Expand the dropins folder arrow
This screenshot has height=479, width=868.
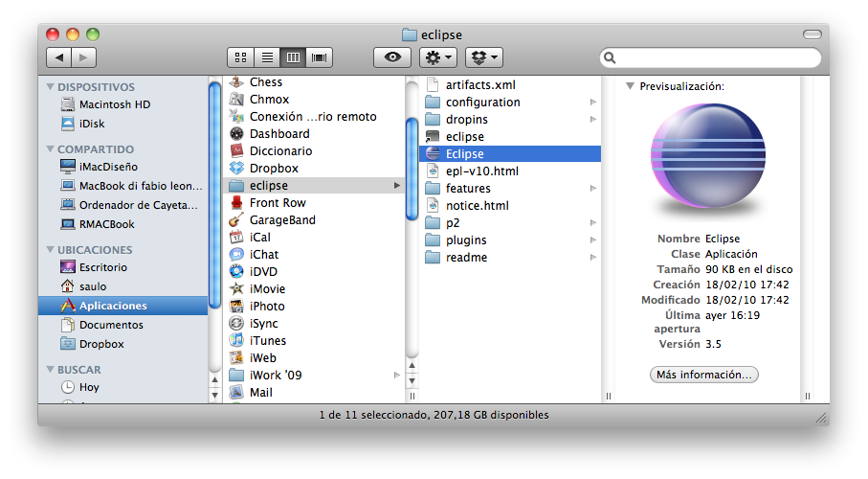[593, 119]
